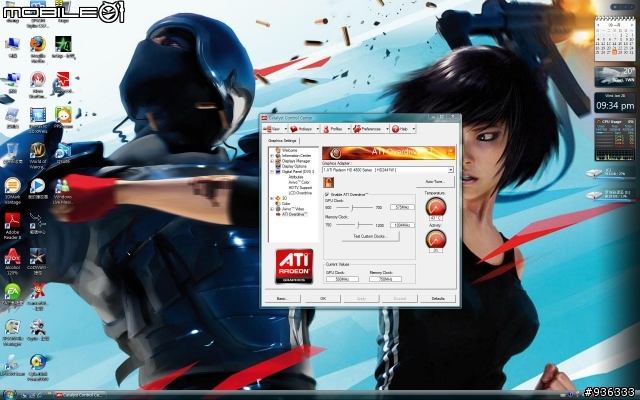Click the Temperature gauge
Viewport: 640px width, 400px height.
[436, 207]
